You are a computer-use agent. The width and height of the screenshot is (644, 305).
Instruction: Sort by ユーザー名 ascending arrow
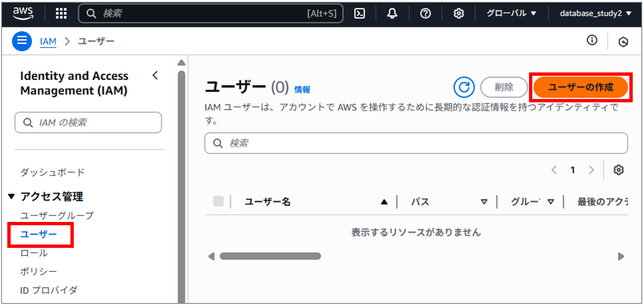coord(384,201)
